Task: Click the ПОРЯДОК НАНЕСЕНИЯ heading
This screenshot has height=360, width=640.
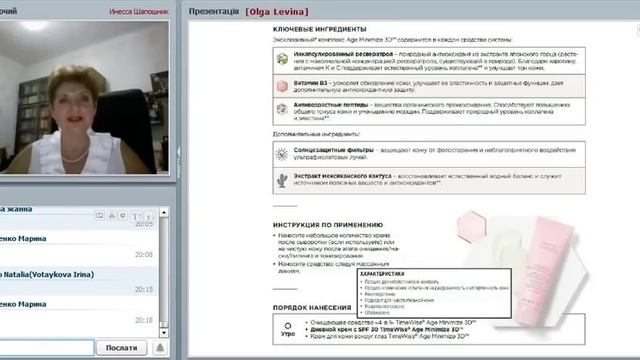Action: click(x=312, y=307)
